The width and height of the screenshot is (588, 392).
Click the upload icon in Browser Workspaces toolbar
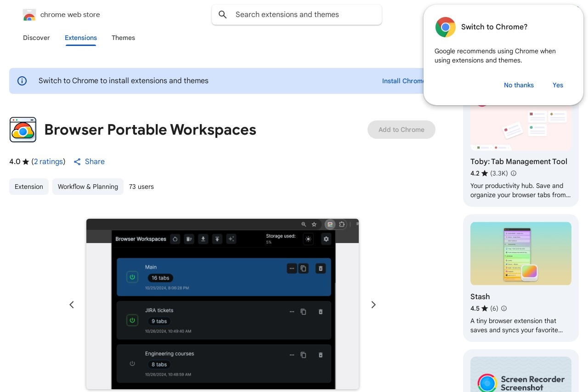coord(217,239)
